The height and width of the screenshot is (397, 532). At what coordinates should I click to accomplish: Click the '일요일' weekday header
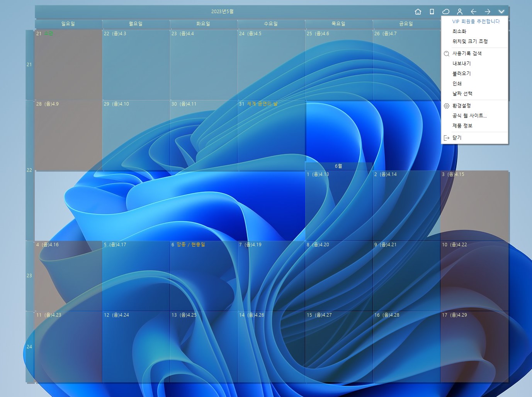pos(68,24)
